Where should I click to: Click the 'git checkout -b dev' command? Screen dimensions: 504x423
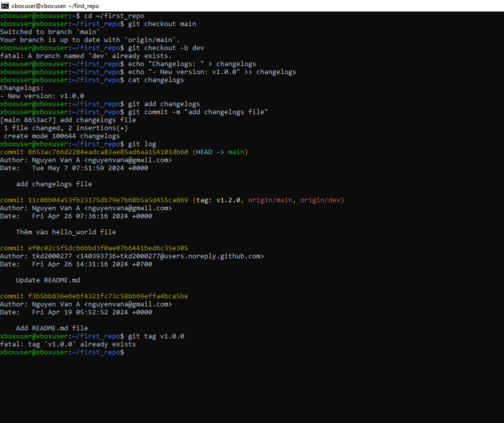[166, 48]
